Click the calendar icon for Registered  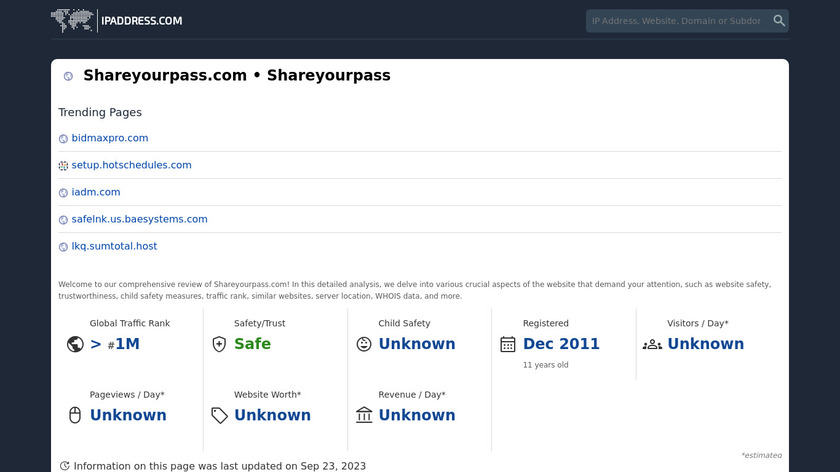508,344
